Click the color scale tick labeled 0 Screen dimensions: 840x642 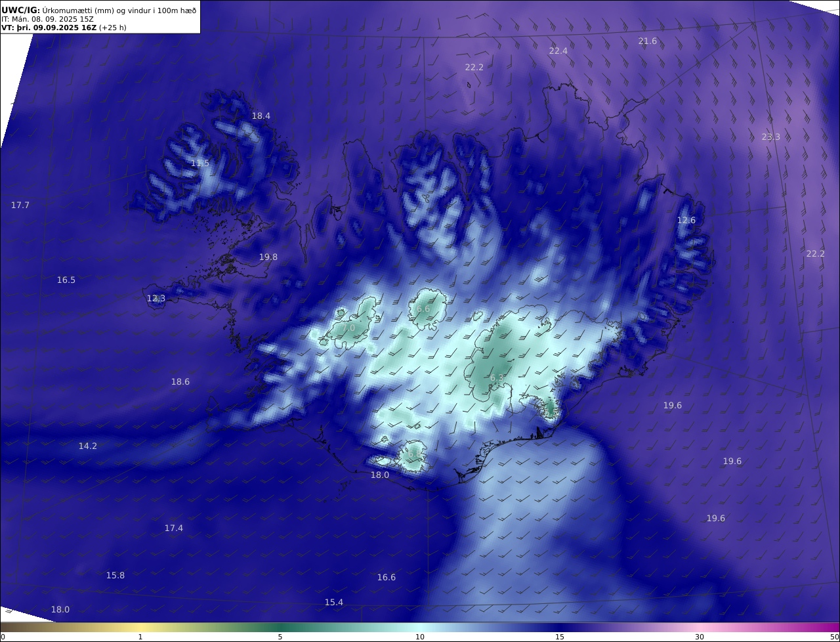3,637
